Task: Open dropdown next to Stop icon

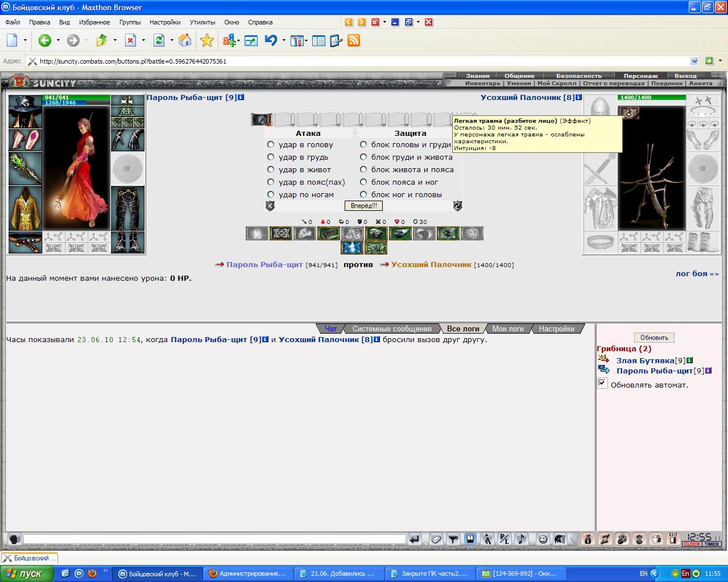Action: tap(143, 40)
